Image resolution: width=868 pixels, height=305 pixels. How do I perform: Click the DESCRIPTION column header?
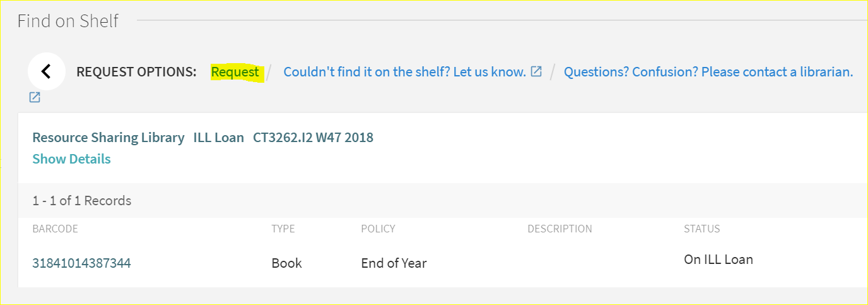click(x=560, y=229)
